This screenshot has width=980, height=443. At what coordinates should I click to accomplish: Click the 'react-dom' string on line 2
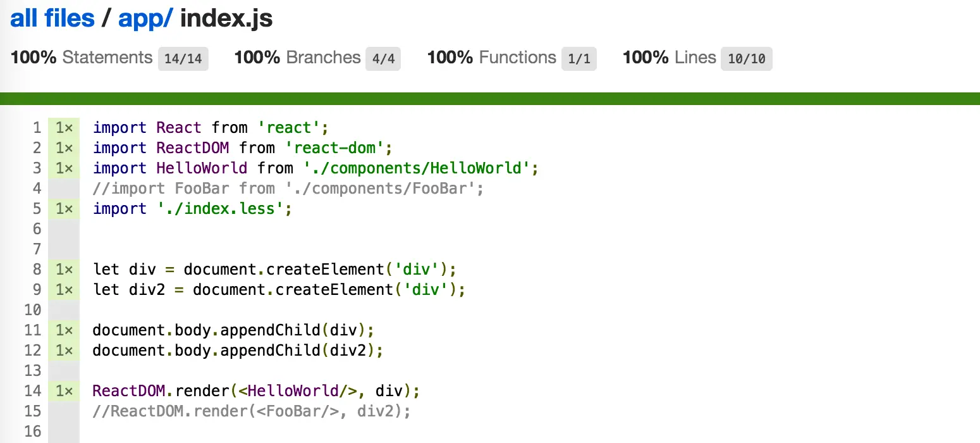click(334, 148)
